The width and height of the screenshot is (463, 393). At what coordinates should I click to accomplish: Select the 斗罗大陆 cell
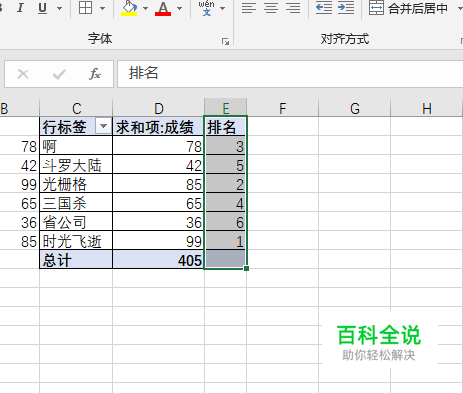pos(76,164)
